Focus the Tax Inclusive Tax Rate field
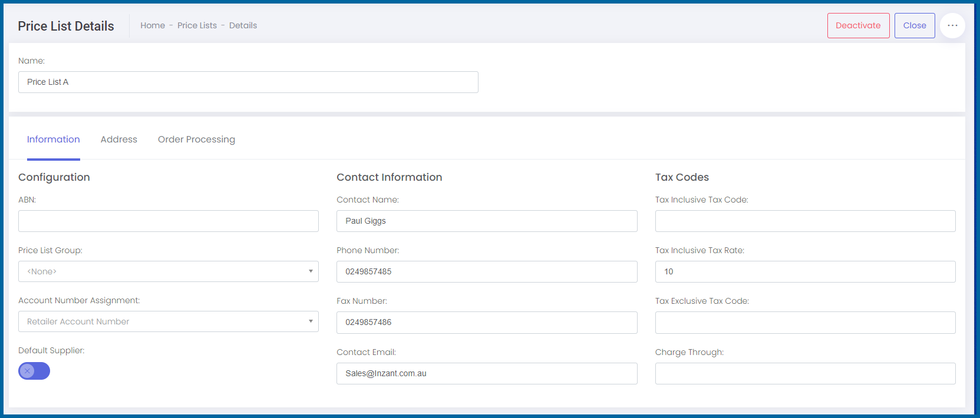 (805, 271)
